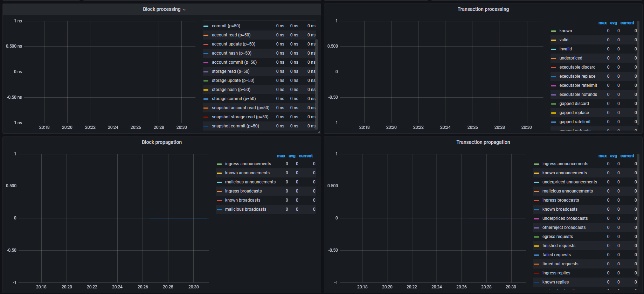Image resolution: width=644 pixels, height=294 pixels.
Task: Toggle the storage update (p=50) series
Action: click(x=233, y=80)
